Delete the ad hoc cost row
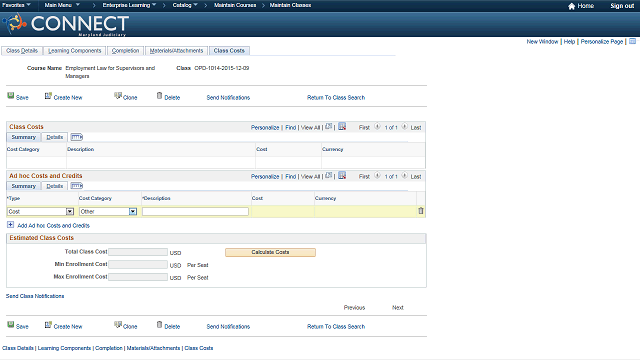Viewport: 640px width, 360px height. pyautogui.click(x=421, y=211)
